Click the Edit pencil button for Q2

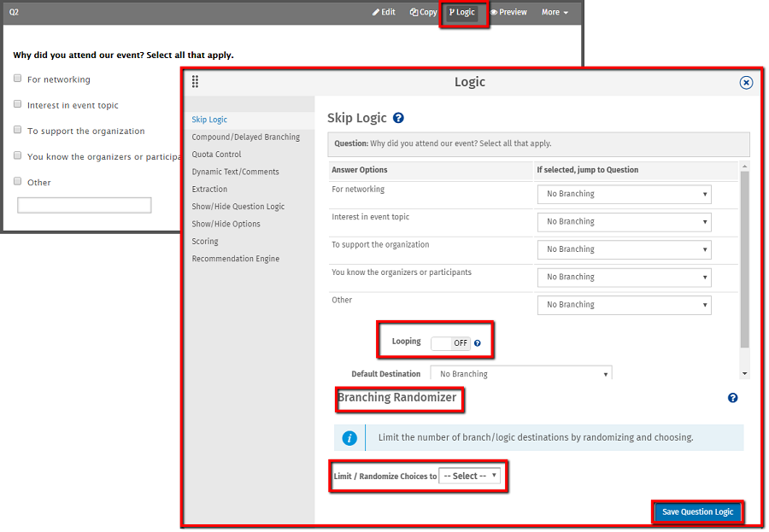click(384, 12)
